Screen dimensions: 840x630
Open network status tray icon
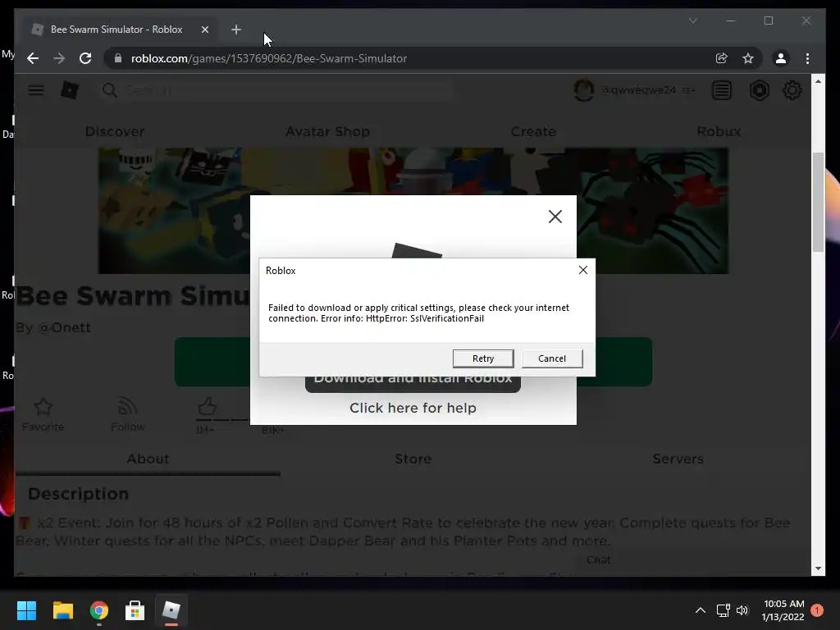(724, 610)
